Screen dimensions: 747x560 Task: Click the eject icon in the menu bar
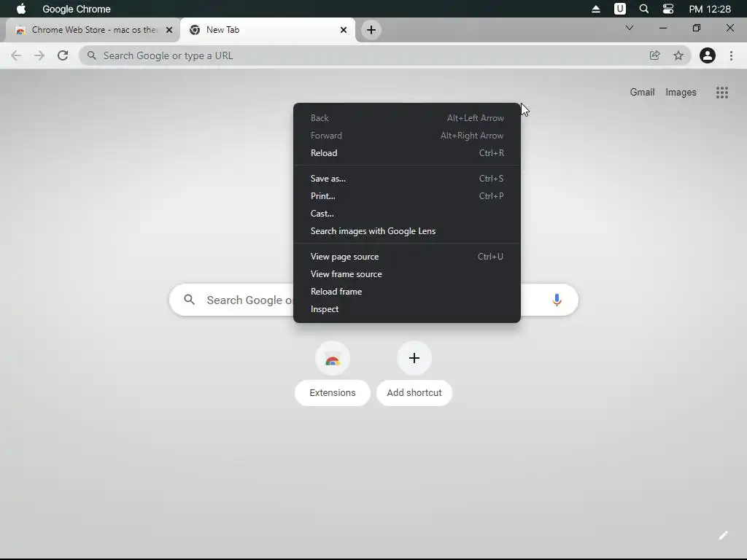pos(595,9)
